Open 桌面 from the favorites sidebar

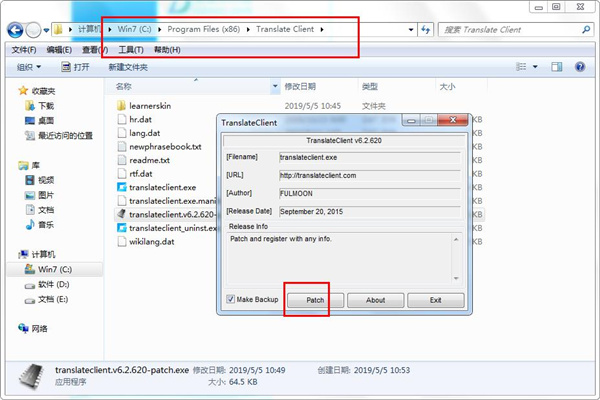[28, 120]
